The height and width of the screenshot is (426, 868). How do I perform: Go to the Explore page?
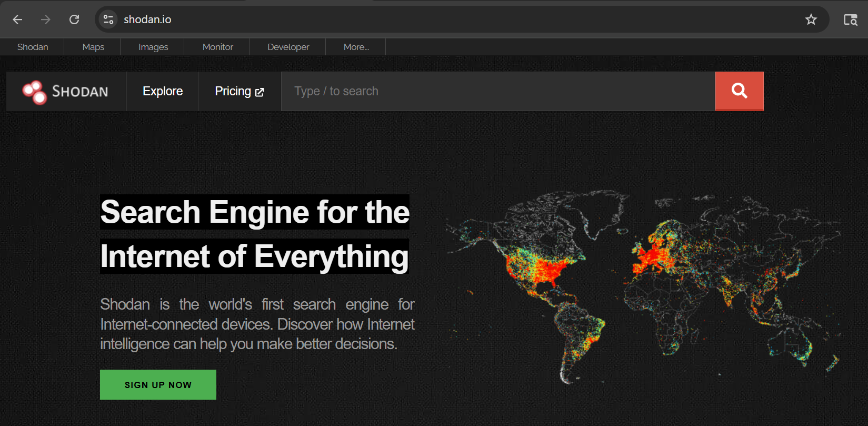[163, 91]
